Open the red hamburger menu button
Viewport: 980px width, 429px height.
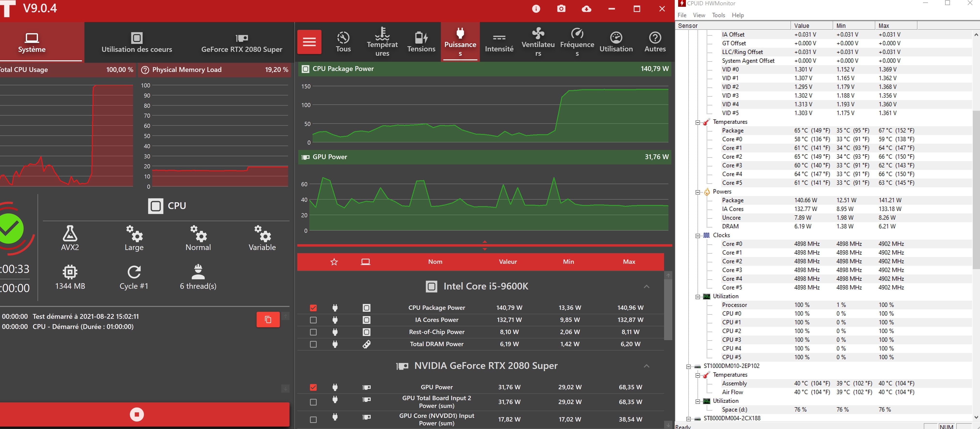[309, 42]
